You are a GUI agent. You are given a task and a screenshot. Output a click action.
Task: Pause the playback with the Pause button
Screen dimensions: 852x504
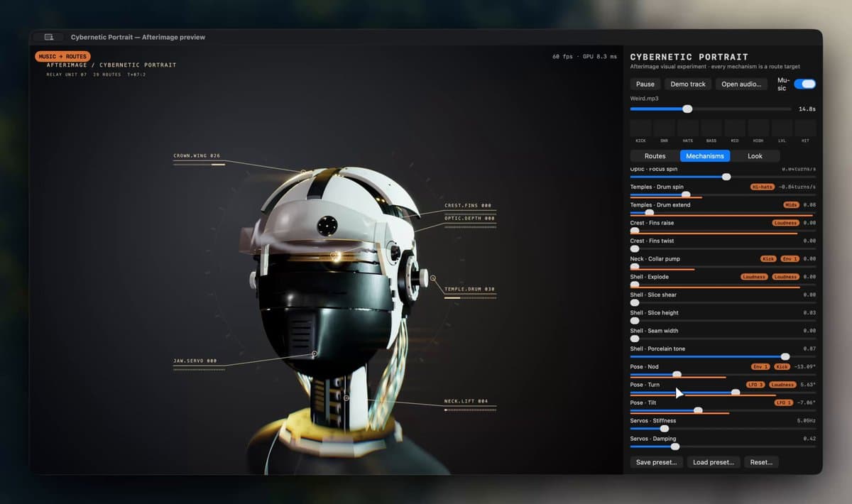click(645, 84)
